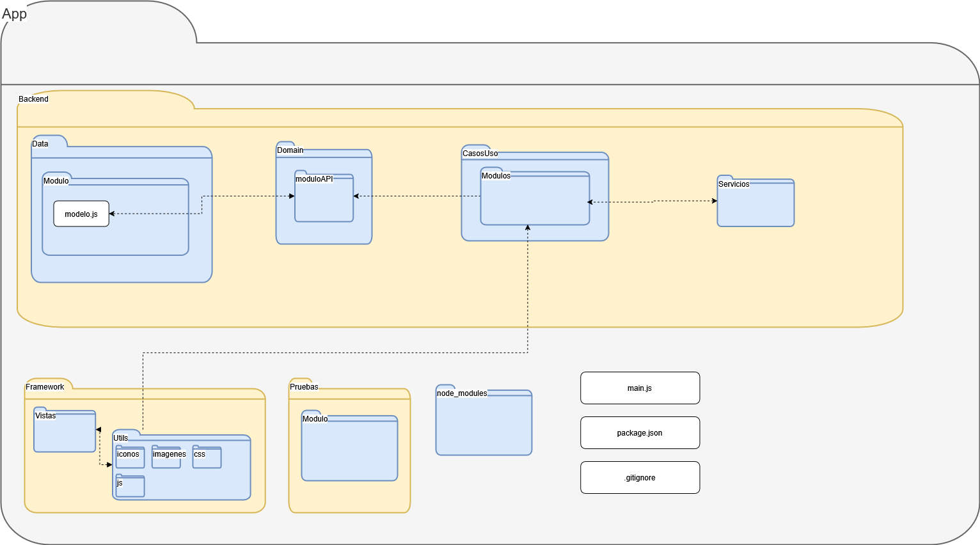Viewport: 980px width, 545px height.
Task: Click the .gitignore file box
Action: (640, 477)
